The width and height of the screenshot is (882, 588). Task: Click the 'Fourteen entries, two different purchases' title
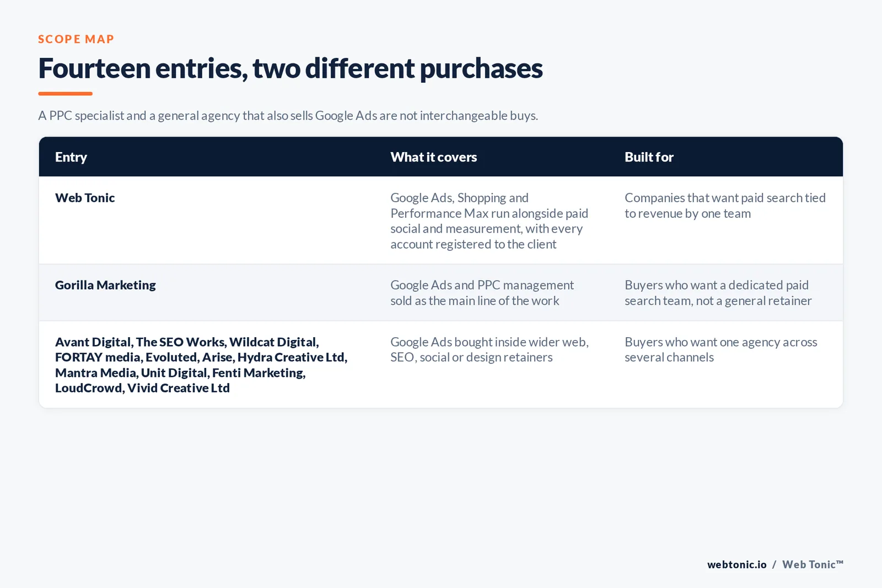click(291, 69)
